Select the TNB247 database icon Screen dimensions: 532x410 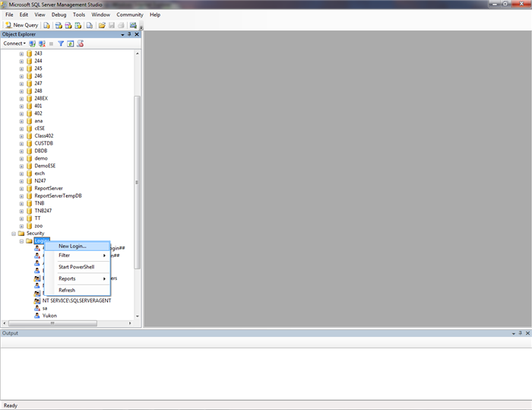click(x=29, y=211)
